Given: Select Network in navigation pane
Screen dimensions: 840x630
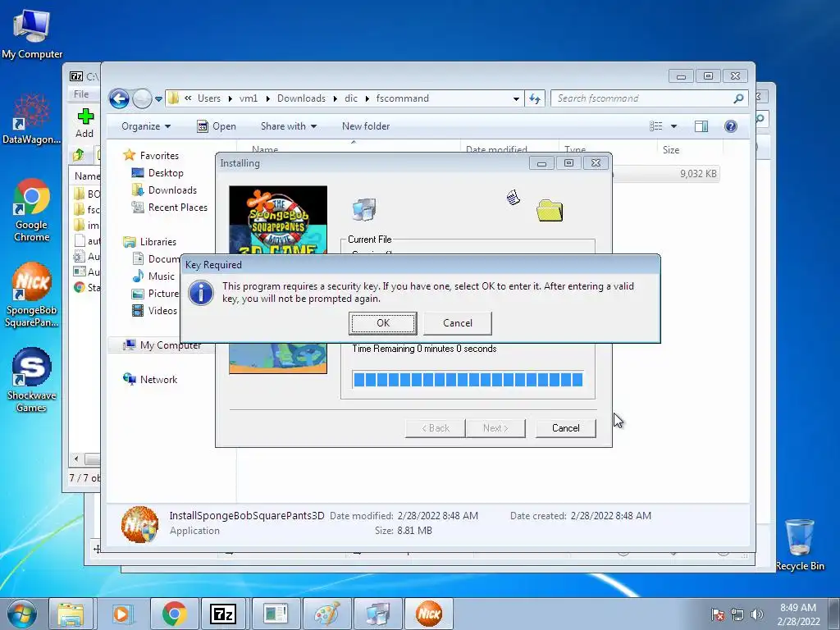Looking at the screenshot, I should point(158,380).
